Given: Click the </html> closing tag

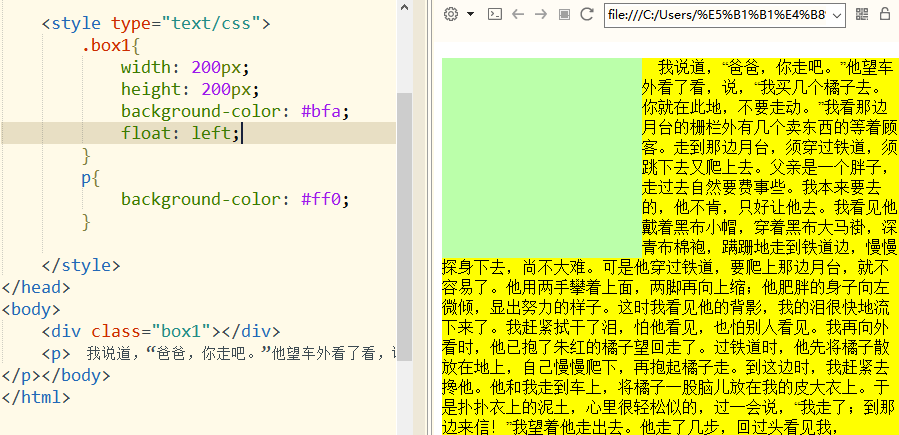Looking at the screenshot, I should [x=36, y=397].
